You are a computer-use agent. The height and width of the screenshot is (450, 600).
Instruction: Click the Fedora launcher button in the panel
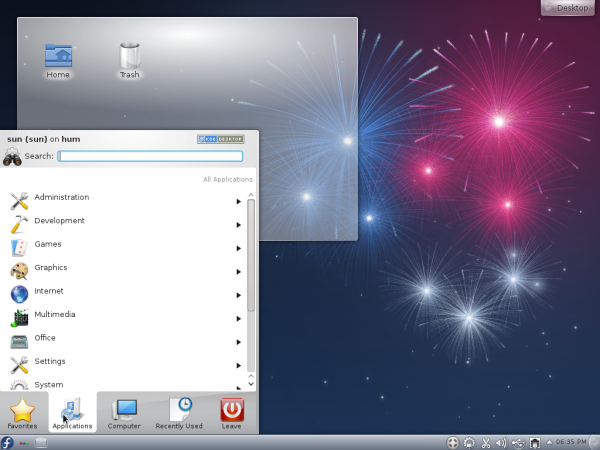[x=8, y=442]
